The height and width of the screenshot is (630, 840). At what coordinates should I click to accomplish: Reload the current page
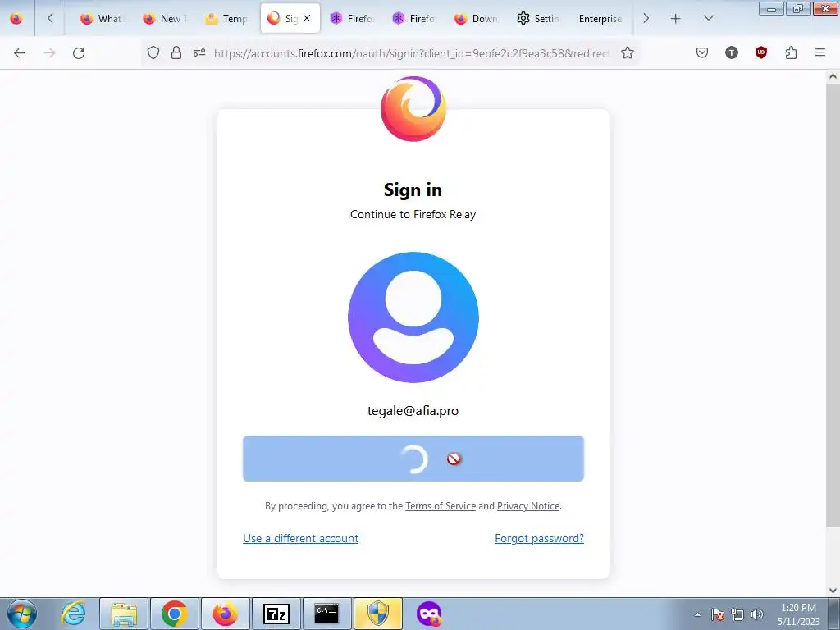pyautogui.click(x=79, y=53)
